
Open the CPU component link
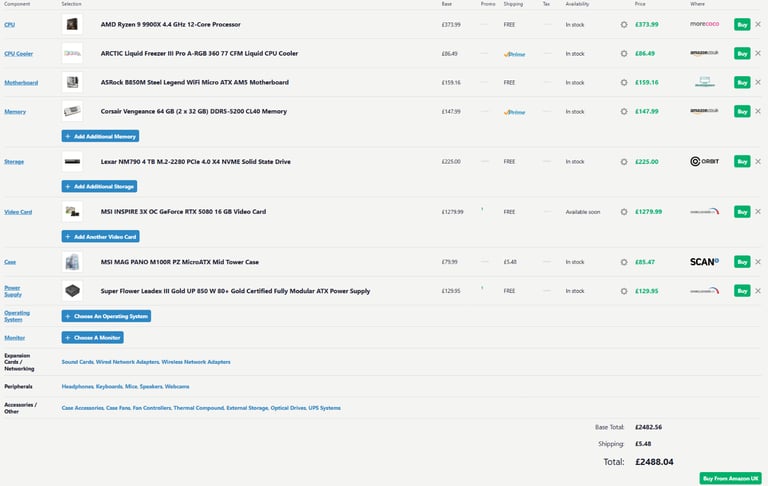point(9,24)
